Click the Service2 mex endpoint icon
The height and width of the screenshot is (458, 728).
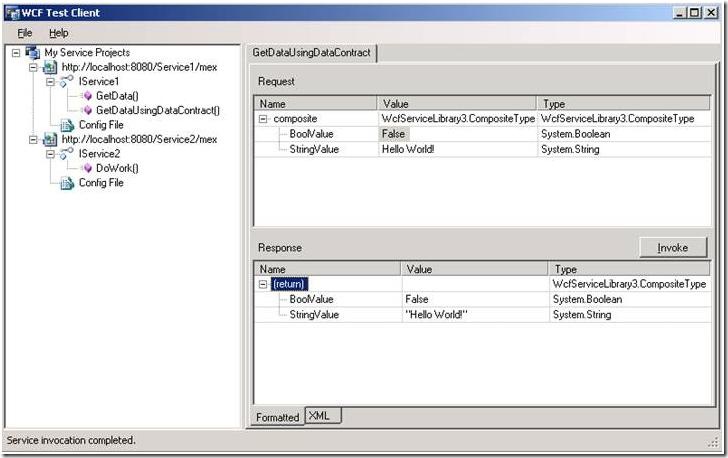[50, 139]
